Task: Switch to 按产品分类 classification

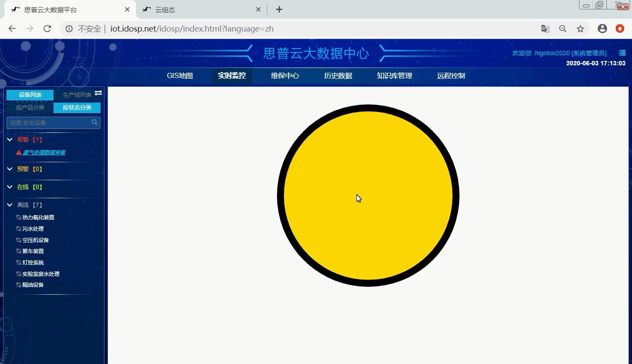Action: pos(30,107)
